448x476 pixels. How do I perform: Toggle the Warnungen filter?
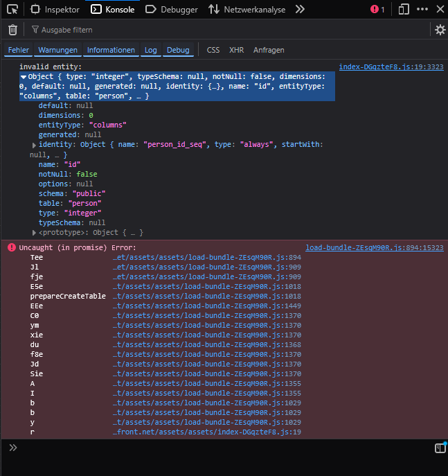(x=58, y=50)
